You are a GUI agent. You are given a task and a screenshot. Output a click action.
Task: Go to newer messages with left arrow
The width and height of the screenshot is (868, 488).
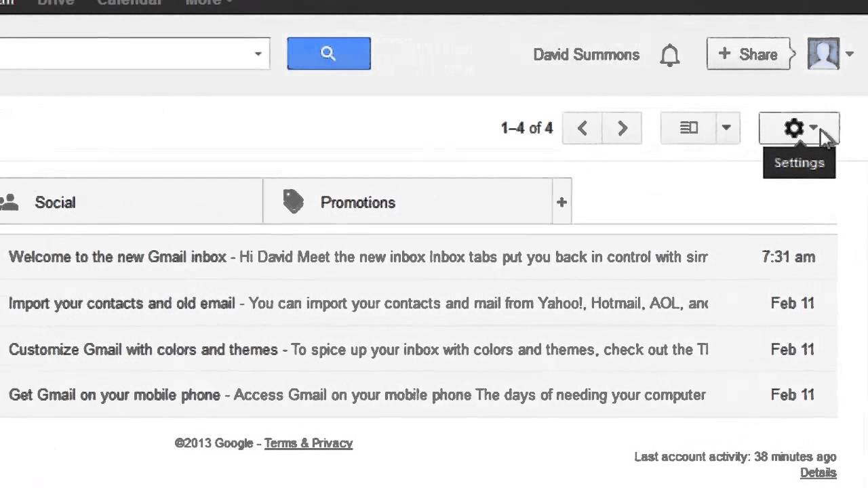coord(582,128)
